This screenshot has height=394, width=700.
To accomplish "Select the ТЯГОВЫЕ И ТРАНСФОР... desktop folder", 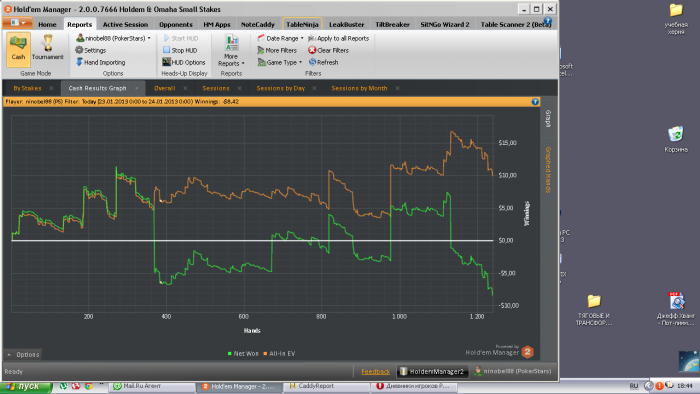I will click(x=594, y=310).
